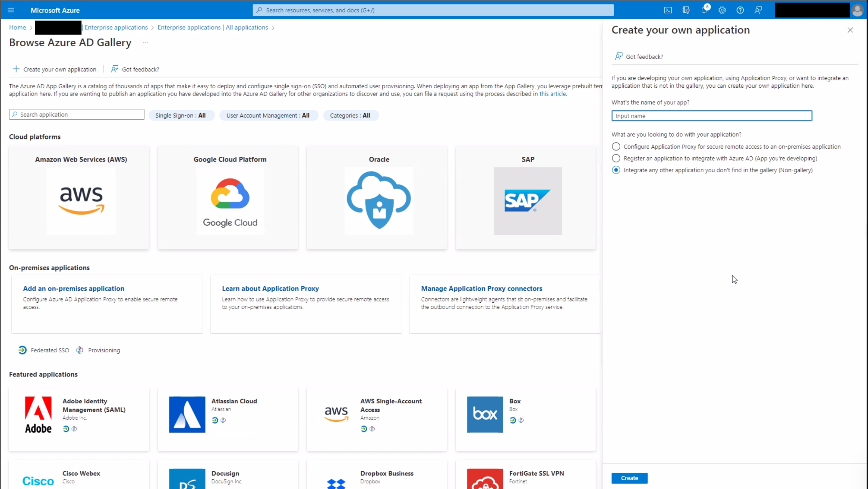Select Register an application to integrate radio

pyautogui.click(x=616, y=158)
